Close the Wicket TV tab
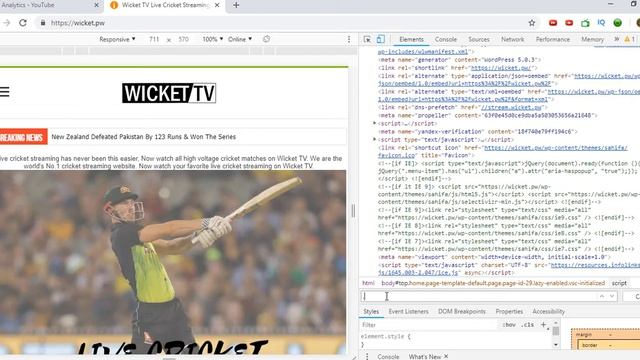 pos(217,5)
